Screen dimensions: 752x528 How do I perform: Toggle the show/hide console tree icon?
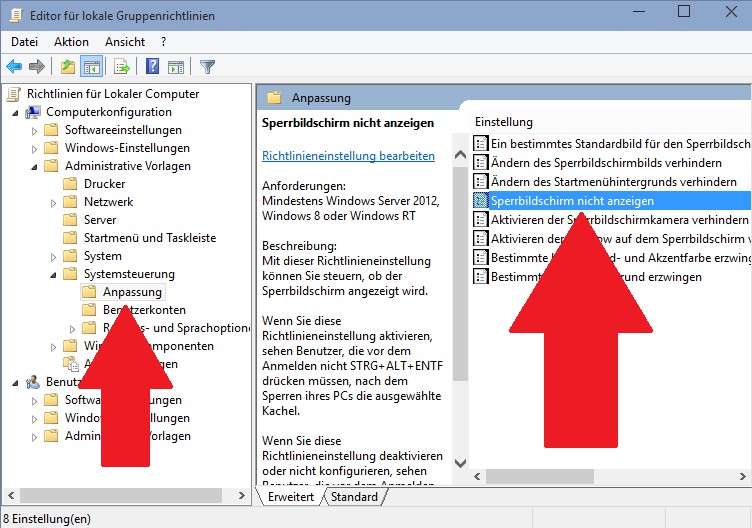[90, 67]
